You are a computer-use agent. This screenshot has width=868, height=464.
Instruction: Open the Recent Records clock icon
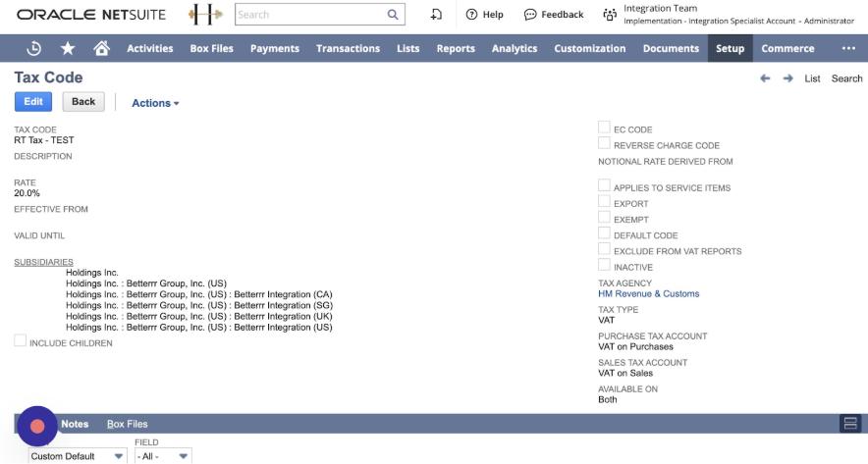point(34,48)
